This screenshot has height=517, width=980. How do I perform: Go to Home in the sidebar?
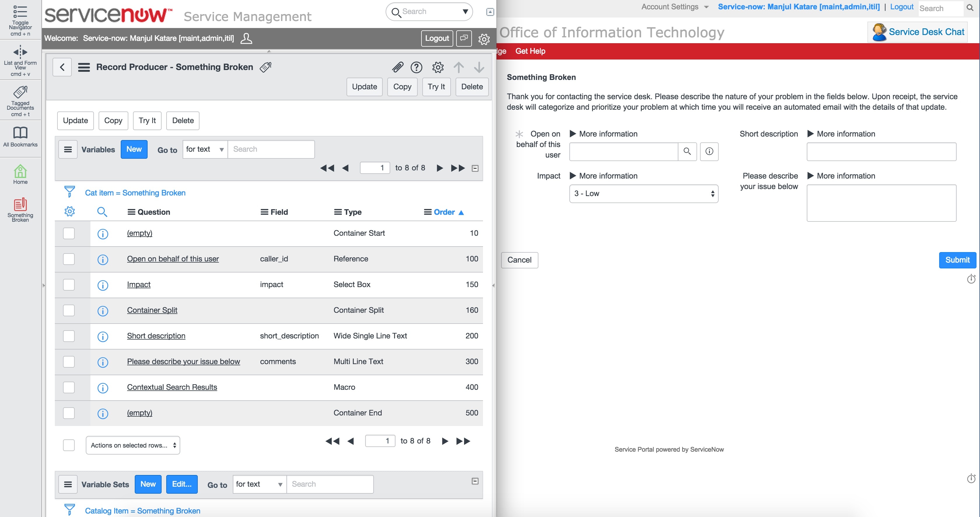(20, 171)
